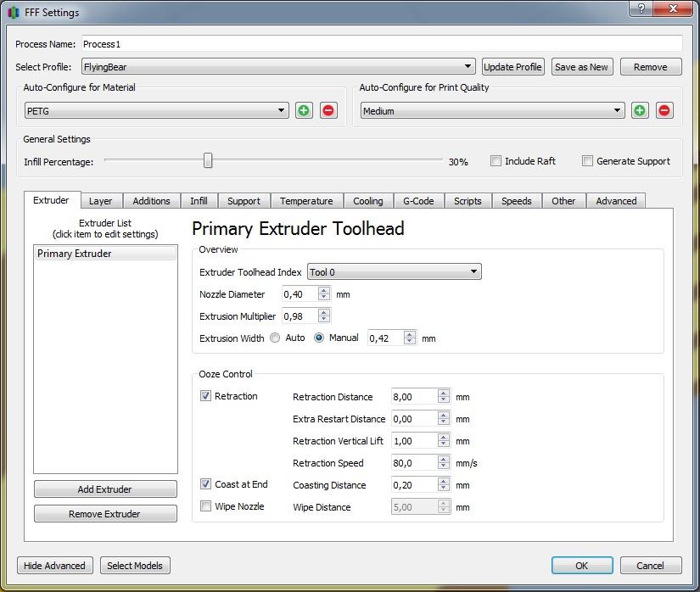Enable Generate Support checkbox

[587, 161]
